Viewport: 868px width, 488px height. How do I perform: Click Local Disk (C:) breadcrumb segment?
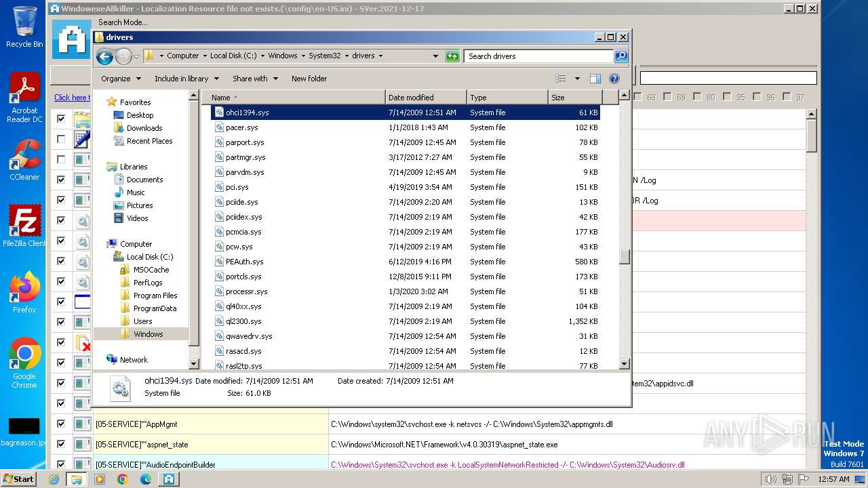coord(233,56)
